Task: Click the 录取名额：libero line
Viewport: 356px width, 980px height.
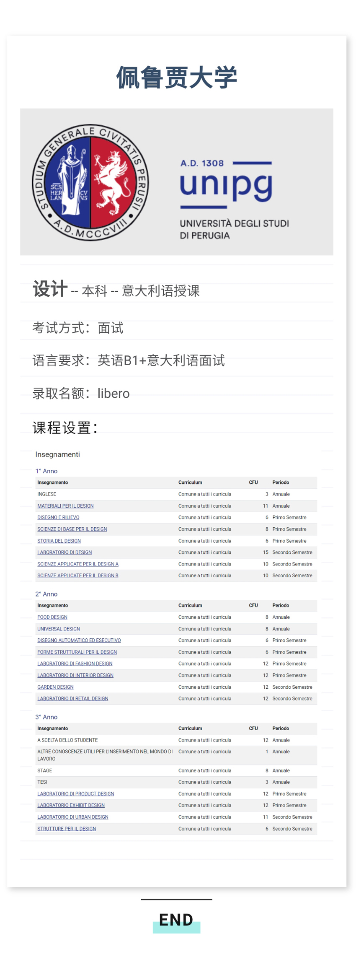Action: 81,393
